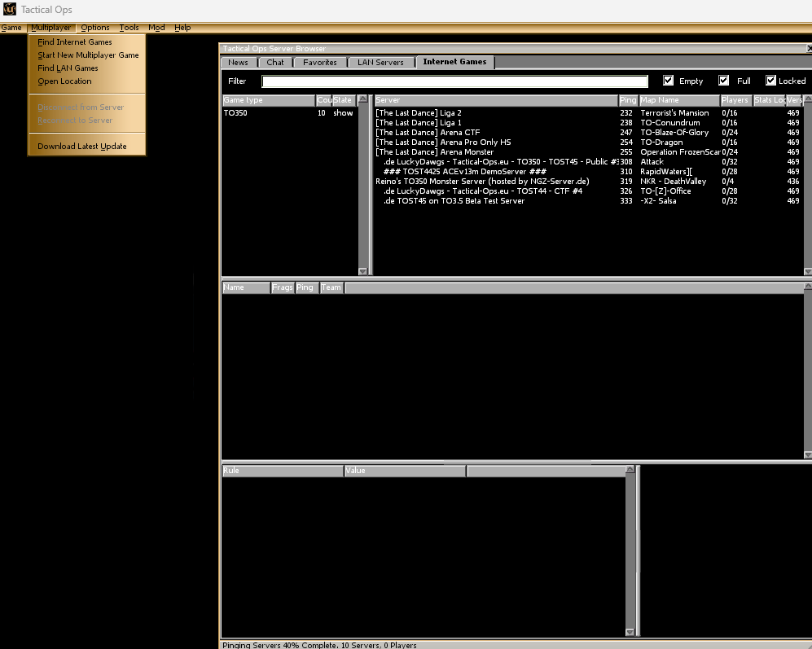Click the game type list scroll-down arrow
812x649 pixels.
(363, 271)
